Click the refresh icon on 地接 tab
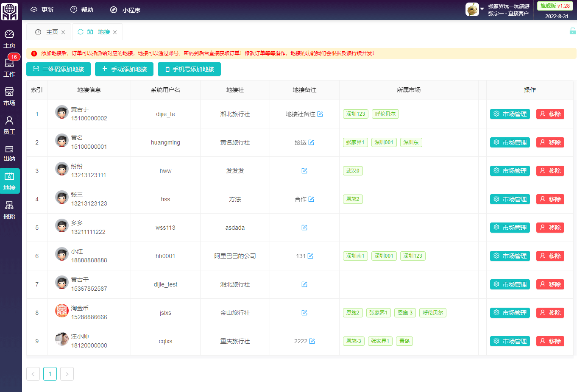This screenshot has height=392, width=577. pos(81,32)
